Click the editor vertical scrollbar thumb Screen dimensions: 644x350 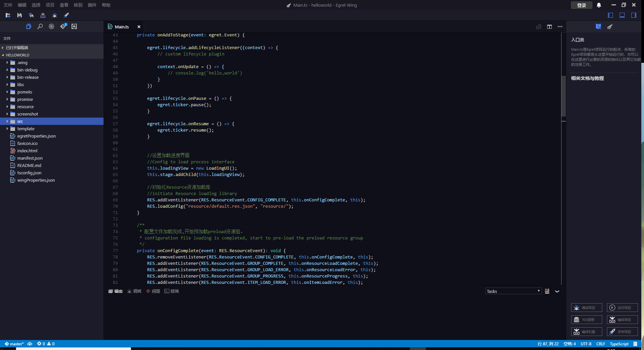click(x=563, y=96)
